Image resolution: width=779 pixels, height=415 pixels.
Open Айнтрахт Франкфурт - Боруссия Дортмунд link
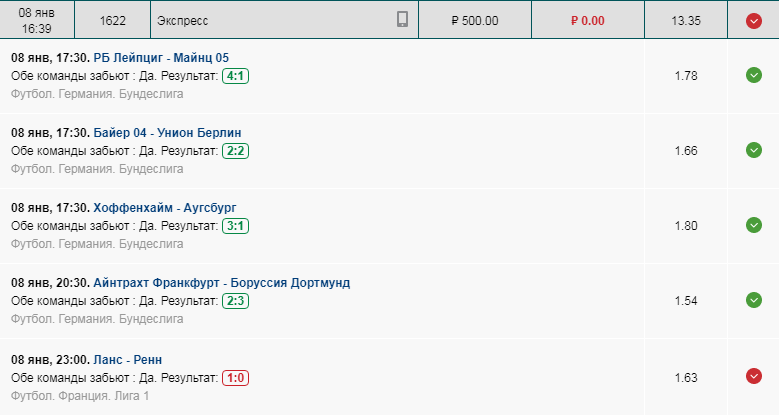[x=222, y=283]
